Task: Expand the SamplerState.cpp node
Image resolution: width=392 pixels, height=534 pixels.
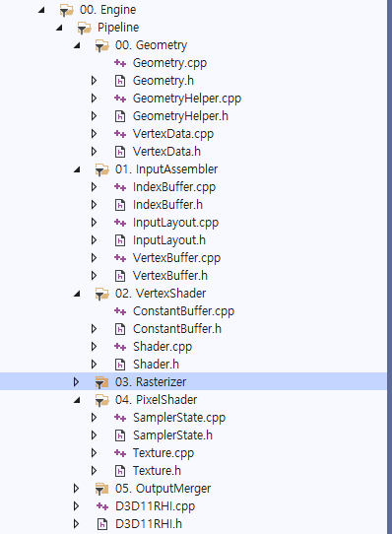Action: 94,417
